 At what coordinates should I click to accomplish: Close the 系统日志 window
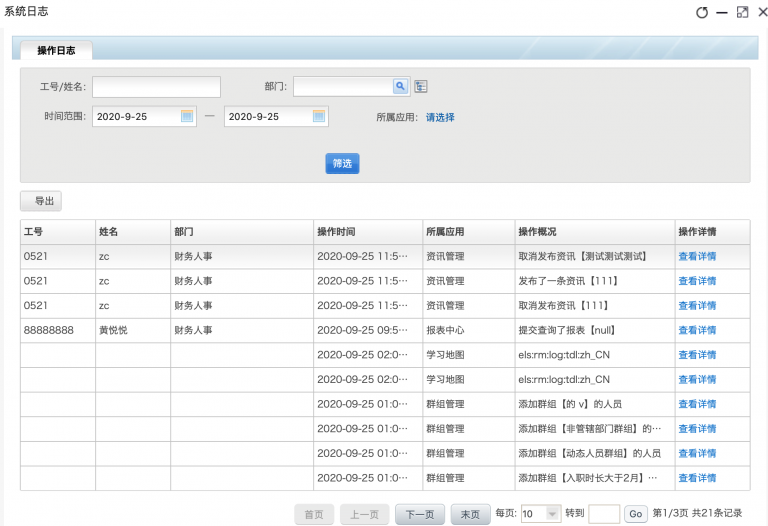763,12
